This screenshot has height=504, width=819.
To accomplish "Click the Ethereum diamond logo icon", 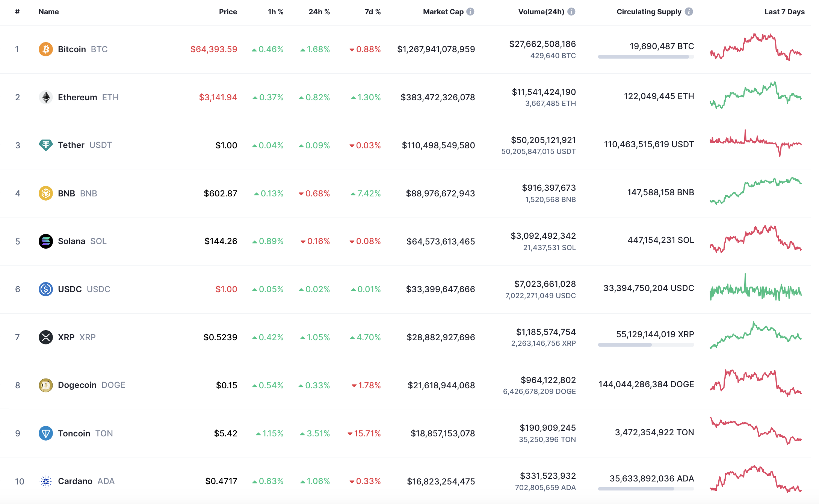I will (45, 97).
